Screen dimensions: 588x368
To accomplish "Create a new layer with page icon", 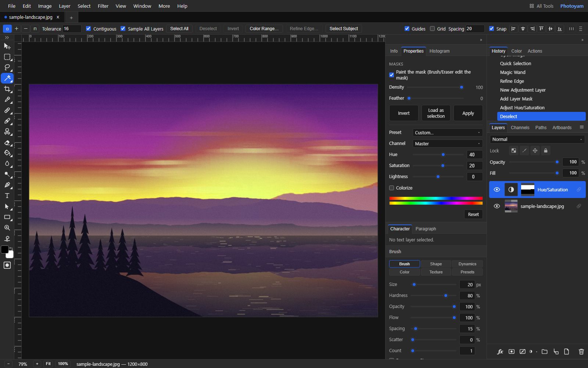I will coord(567,352).
